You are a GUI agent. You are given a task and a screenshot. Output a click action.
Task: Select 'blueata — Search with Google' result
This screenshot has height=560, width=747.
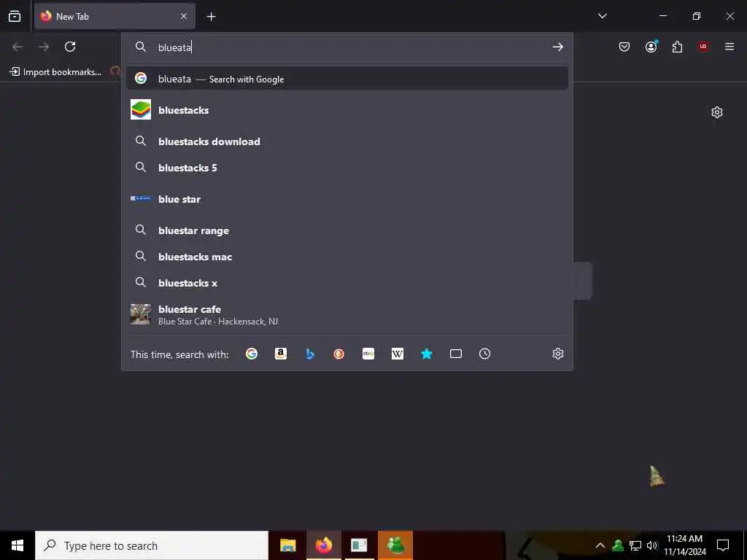347,79
